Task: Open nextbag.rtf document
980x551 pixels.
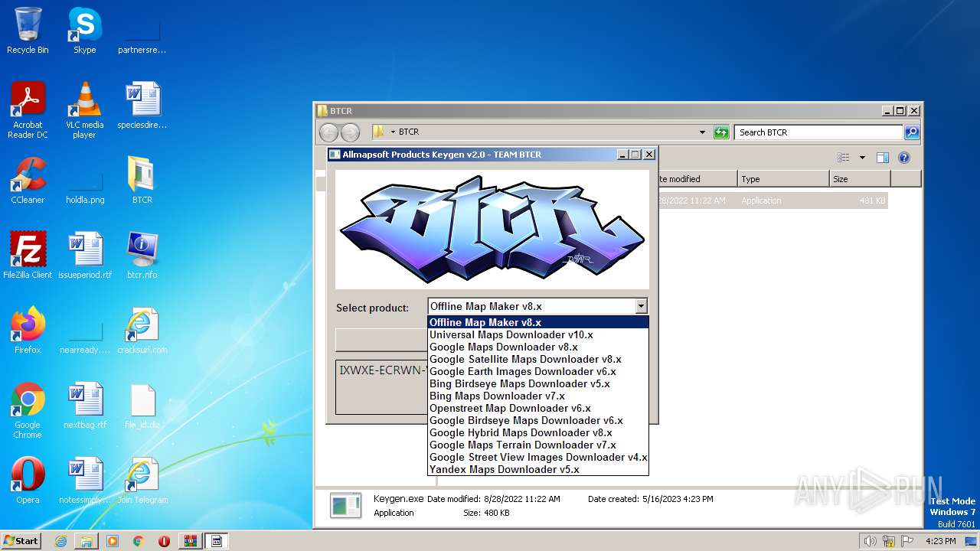Action: 84,406
